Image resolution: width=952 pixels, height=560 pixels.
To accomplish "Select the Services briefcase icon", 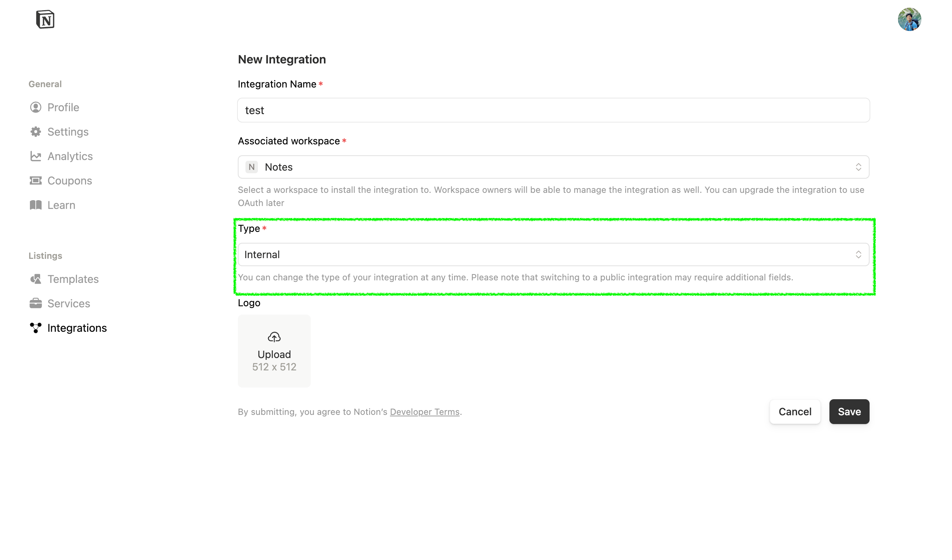I will pyautogui.click(x=35, y=303).
